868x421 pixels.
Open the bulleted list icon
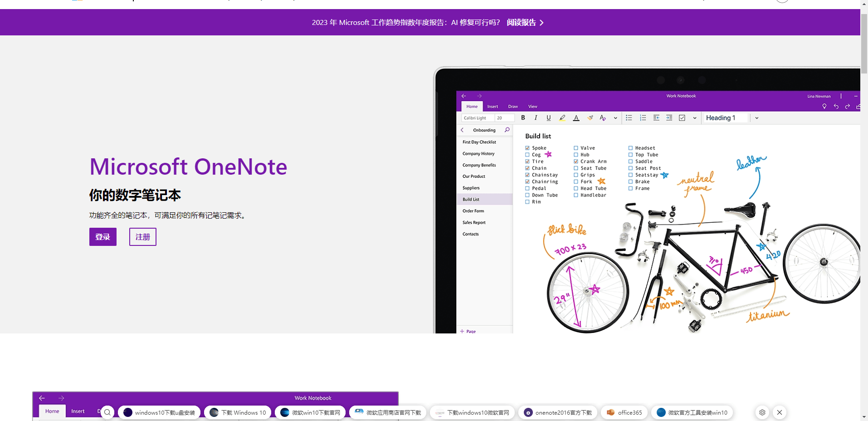point(629,117)
